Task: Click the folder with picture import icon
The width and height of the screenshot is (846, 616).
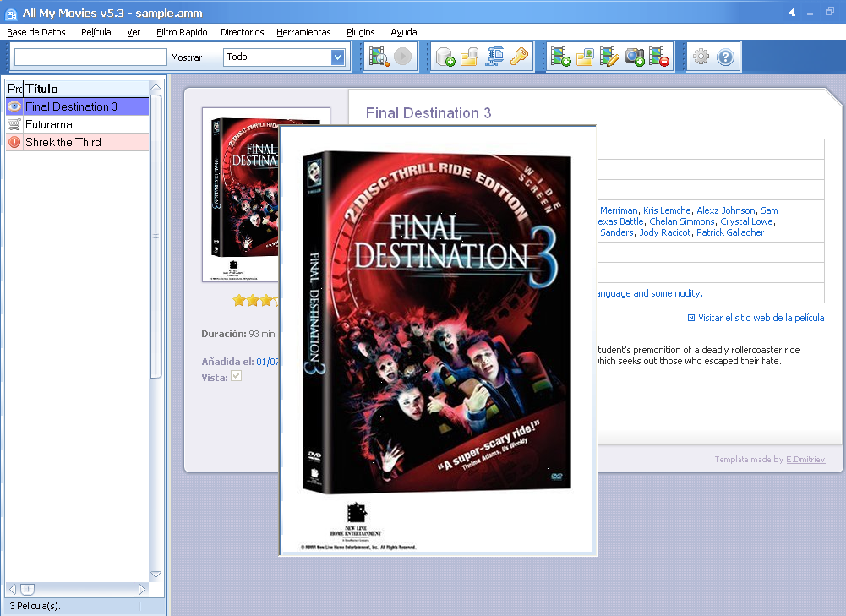Action: pos(585,57)
